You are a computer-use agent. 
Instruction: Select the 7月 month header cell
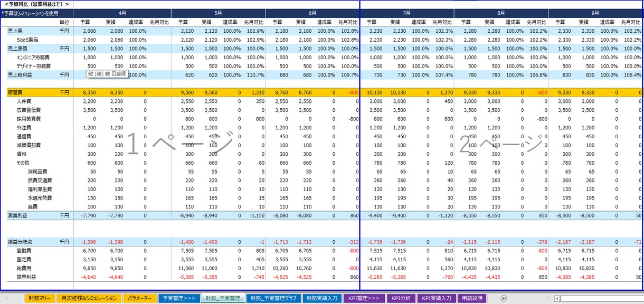(406, 13)
